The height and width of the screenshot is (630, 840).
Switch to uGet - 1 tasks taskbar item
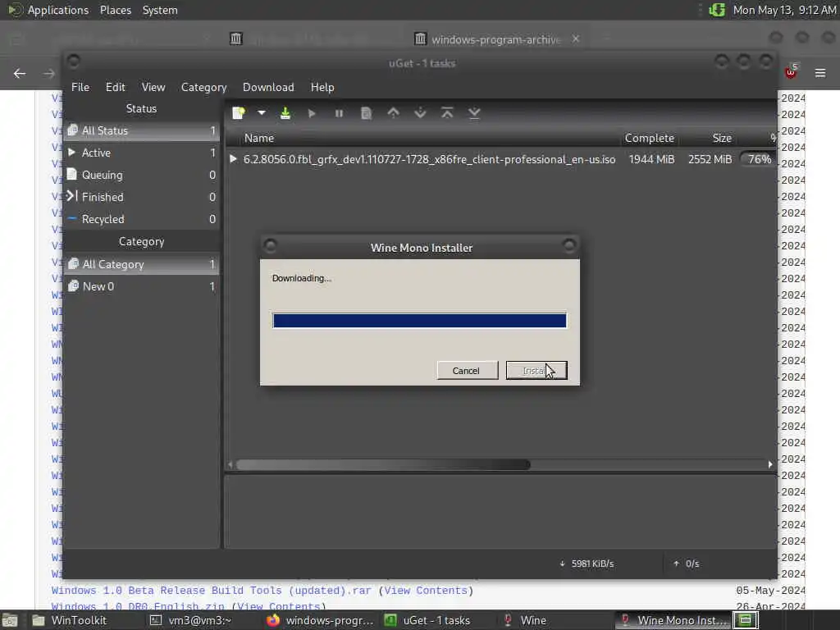tap(427, 620)
